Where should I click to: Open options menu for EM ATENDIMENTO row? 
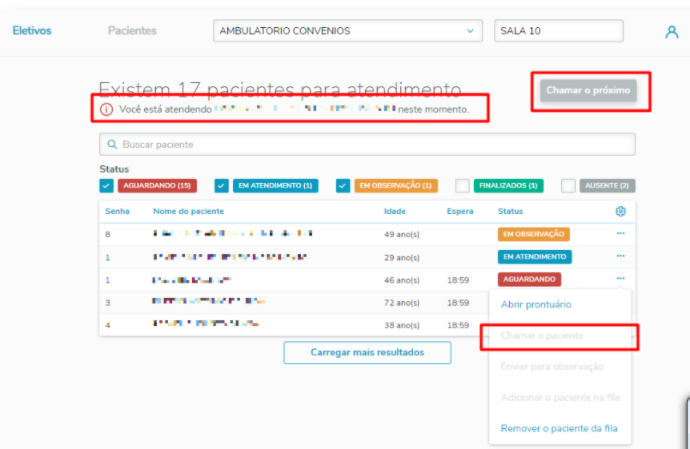620,256
